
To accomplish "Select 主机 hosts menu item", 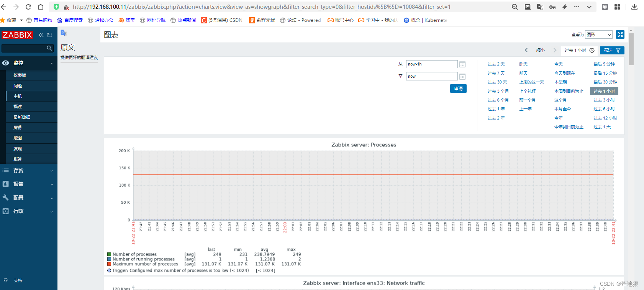I will (31, 96).
